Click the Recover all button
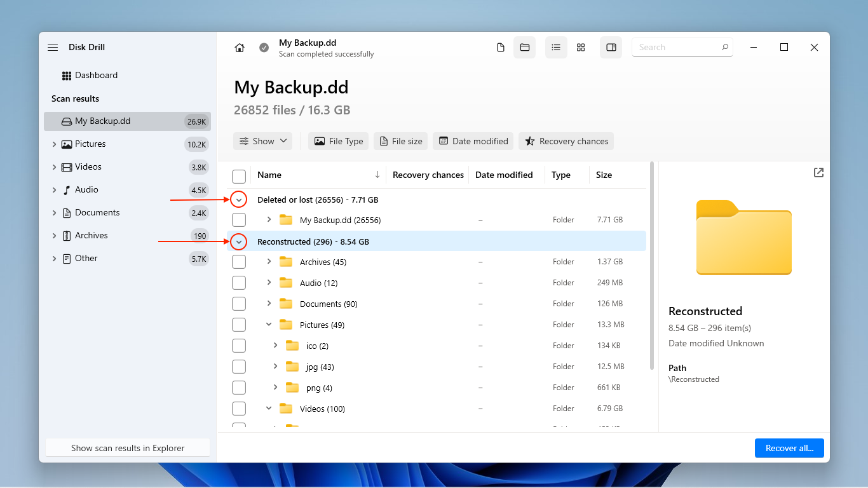The width and height of the screenshot is (868, 488). (789, 448)
